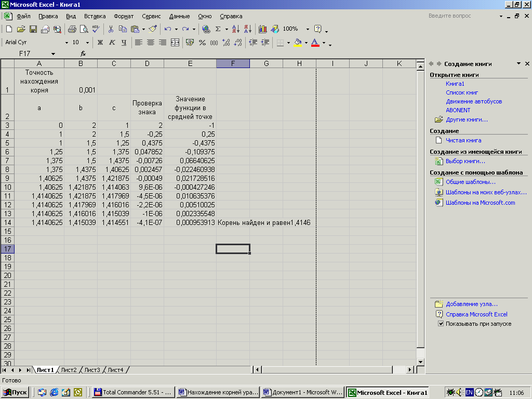Toggle italic formatting (К)

[112, 43]
